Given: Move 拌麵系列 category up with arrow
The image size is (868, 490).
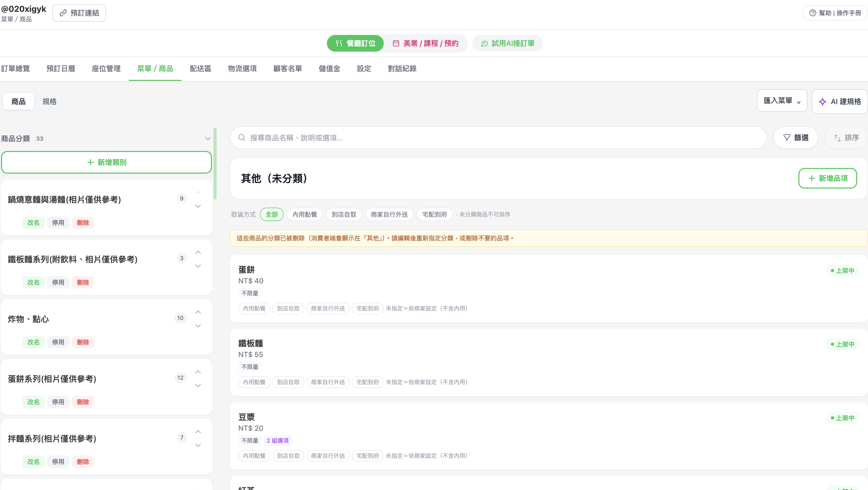Looking at the screenshot, I should [x=198, y=432].
